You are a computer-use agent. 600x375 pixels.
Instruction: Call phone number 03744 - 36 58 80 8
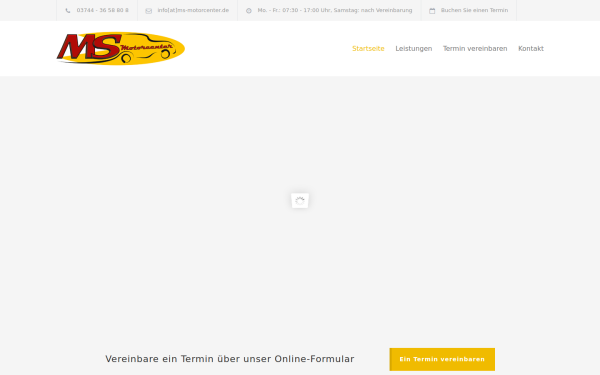tap(103, 10)
